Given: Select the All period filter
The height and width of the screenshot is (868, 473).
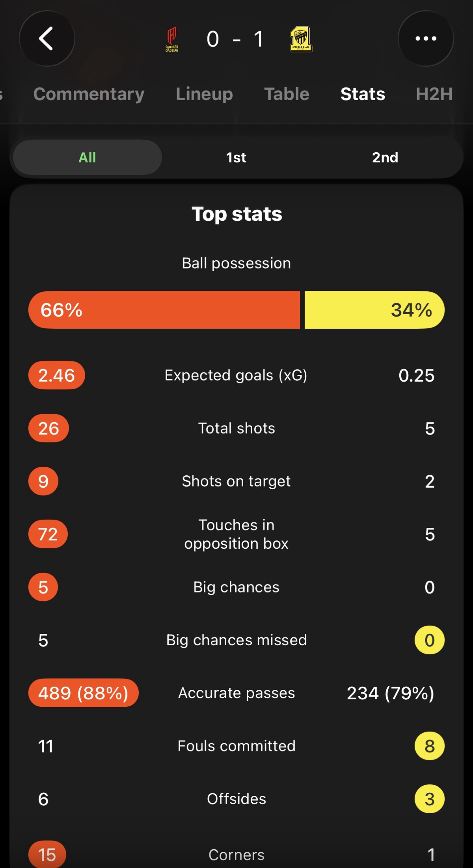Looking at the screenshot, I should (88, 157).
